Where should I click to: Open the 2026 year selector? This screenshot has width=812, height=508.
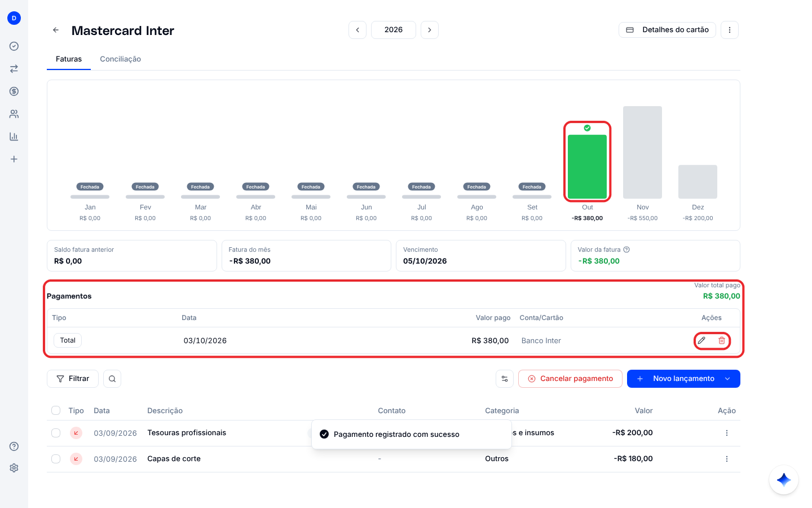tap(394, 30)
